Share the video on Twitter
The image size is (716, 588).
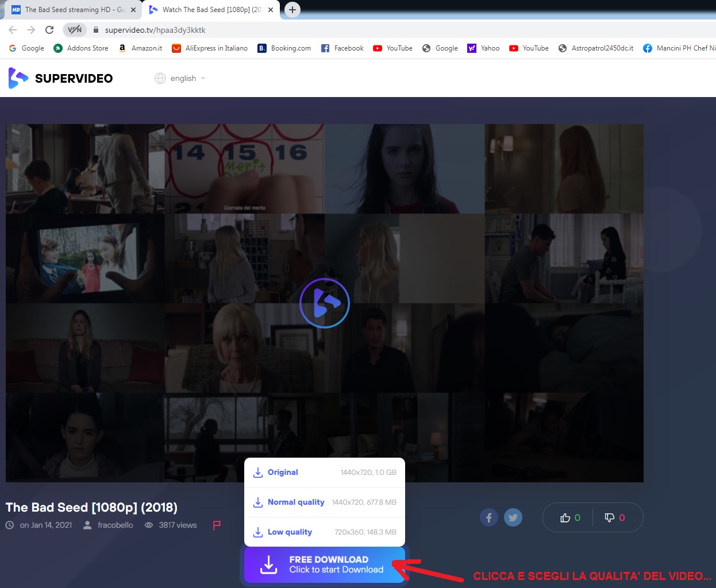coord(513,517)
